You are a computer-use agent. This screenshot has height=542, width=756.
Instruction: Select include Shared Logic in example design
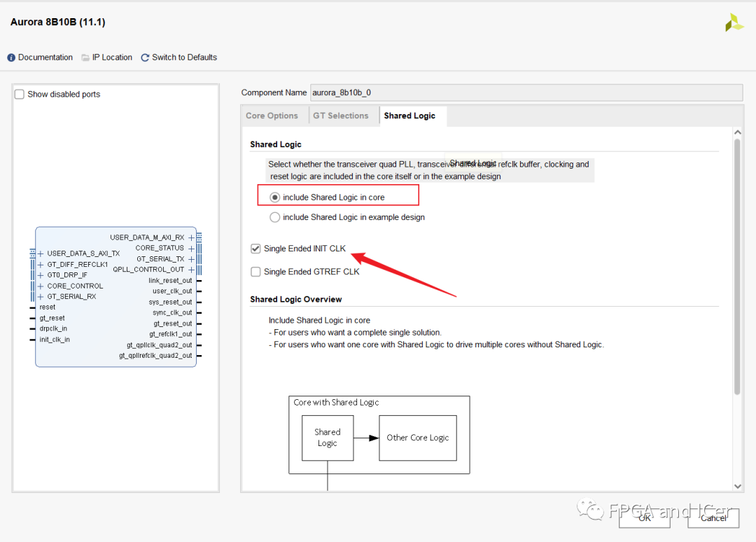(275, 218)
